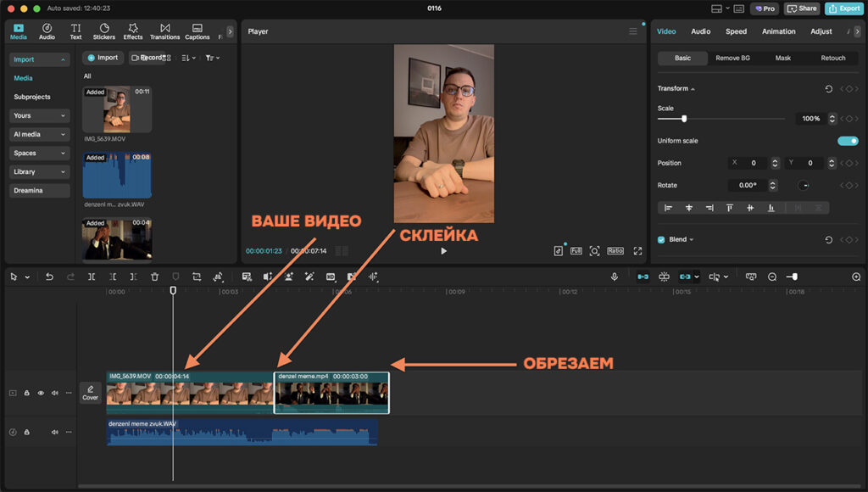The width and height of the screenshot is (868, 492).
Task: Reset the Transform settings
Action: point(828,88)
